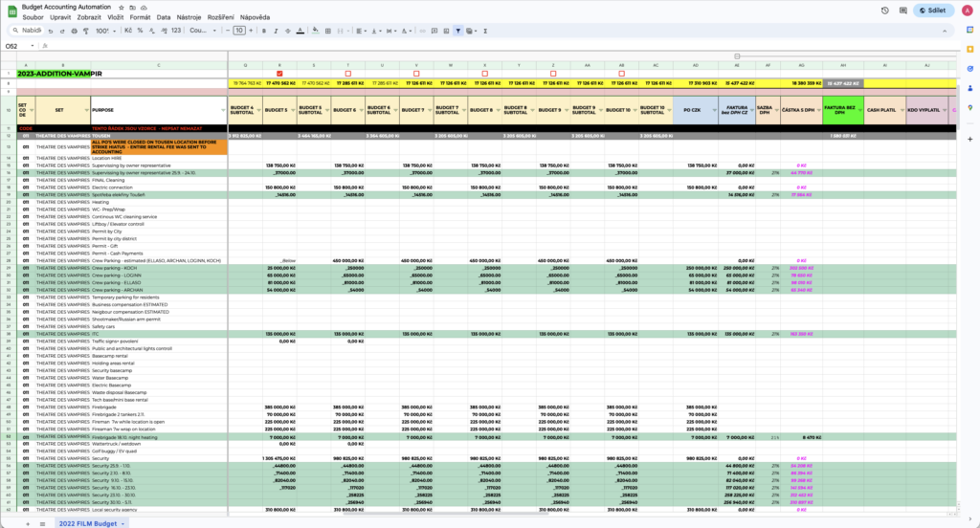Enable the checkbox in column AB
This screenshot has width=980, height=528.
pyautogui.click(x=621, y=73)
